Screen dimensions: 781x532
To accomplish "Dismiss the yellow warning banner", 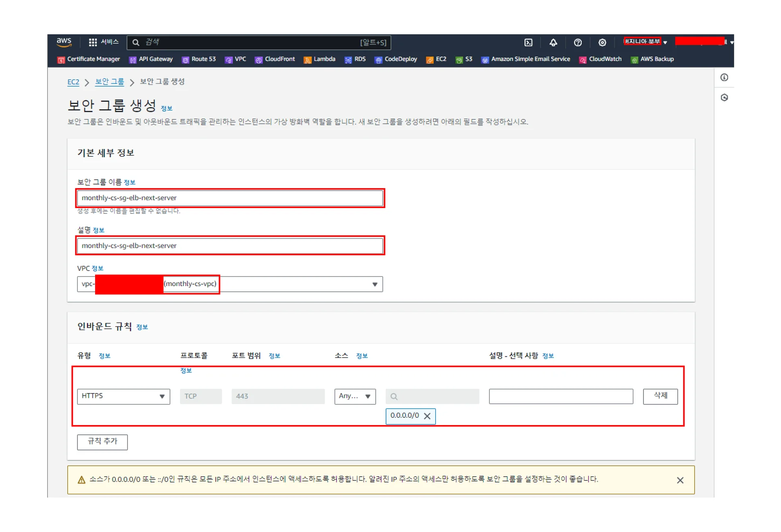I will (680, 480).
